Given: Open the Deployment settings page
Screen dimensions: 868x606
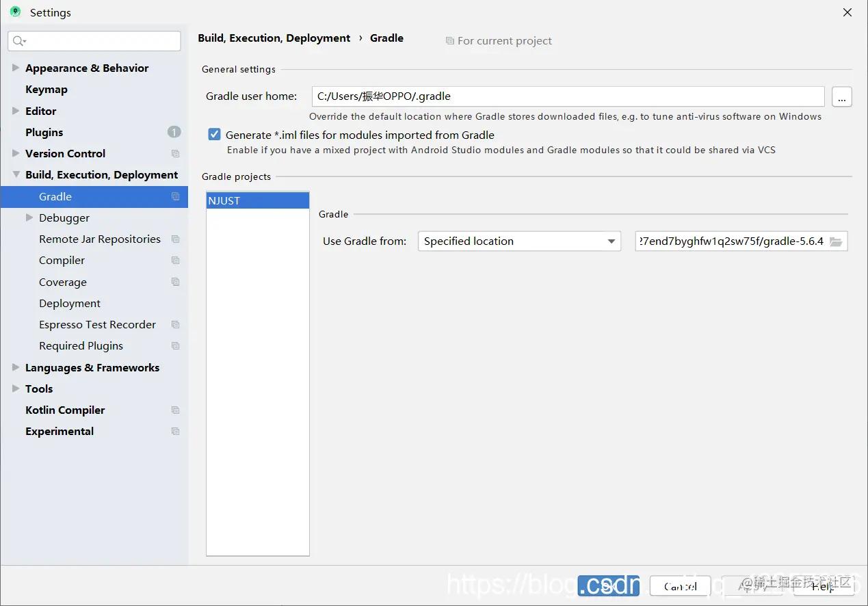Looking at the screenshot, I should pyautogui.click(x=70, y=304).
